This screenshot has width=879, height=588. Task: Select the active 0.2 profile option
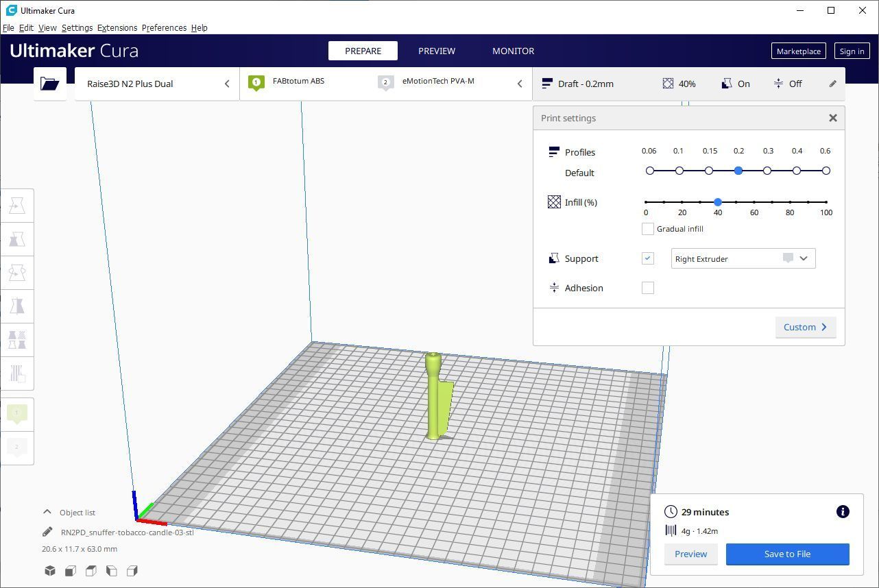click(x=738, y=171)
